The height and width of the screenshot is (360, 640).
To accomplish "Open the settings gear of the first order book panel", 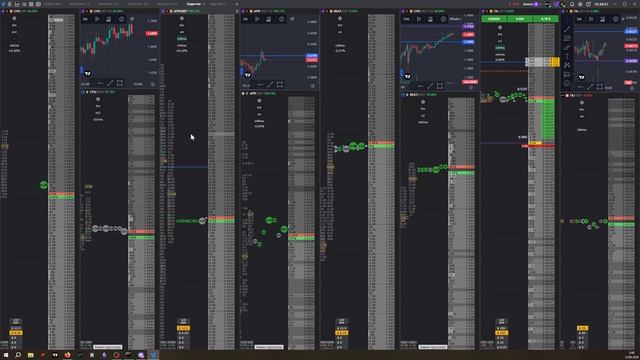I will pyautogui.click(x=14, y=18).
